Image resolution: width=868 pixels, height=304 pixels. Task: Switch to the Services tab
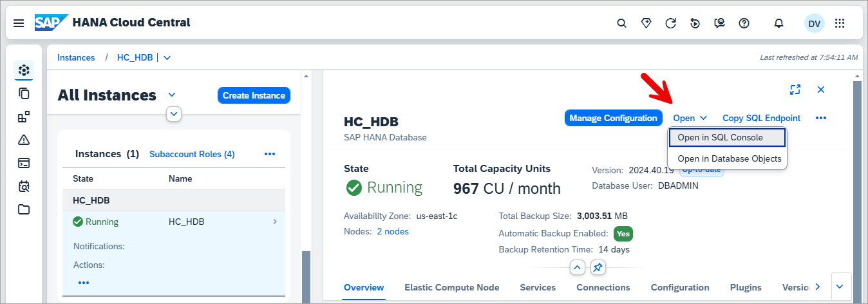coord(538,287)
